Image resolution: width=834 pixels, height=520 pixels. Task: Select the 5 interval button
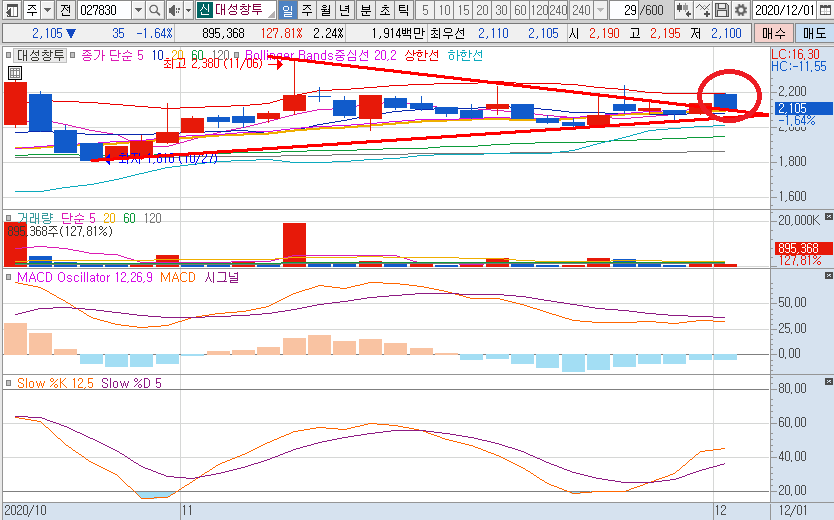[425, 10]
